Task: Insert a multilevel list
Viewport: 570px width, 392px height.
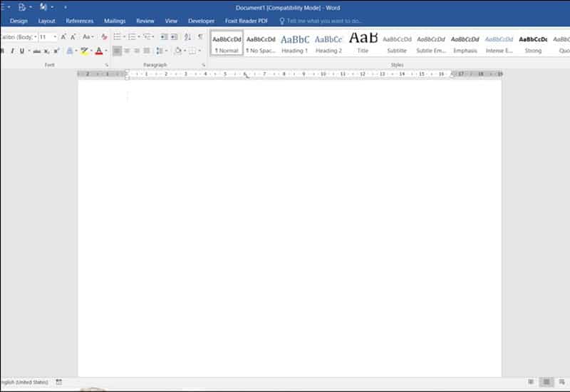Action: (x=147, y=37)
